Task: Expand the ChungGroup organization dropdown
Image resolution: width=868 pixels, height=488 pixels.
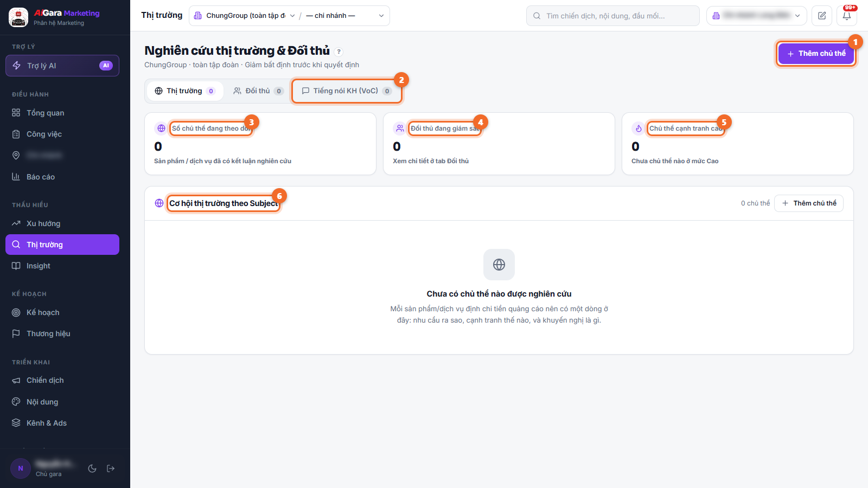Action: tap(244, 16)
